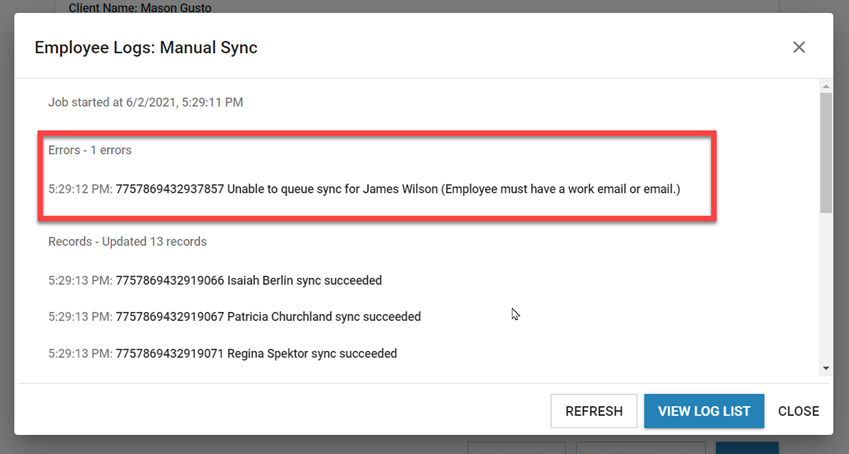
Task: Click the 'Errors - 1 errors' header
Action: tap(90, 150)
